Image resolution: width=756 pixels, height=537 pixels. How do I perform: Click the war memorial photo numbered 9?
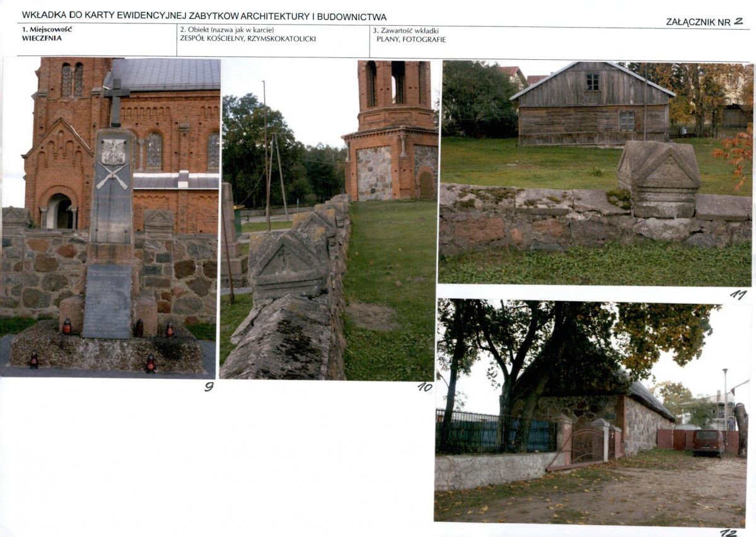(110, 217)
